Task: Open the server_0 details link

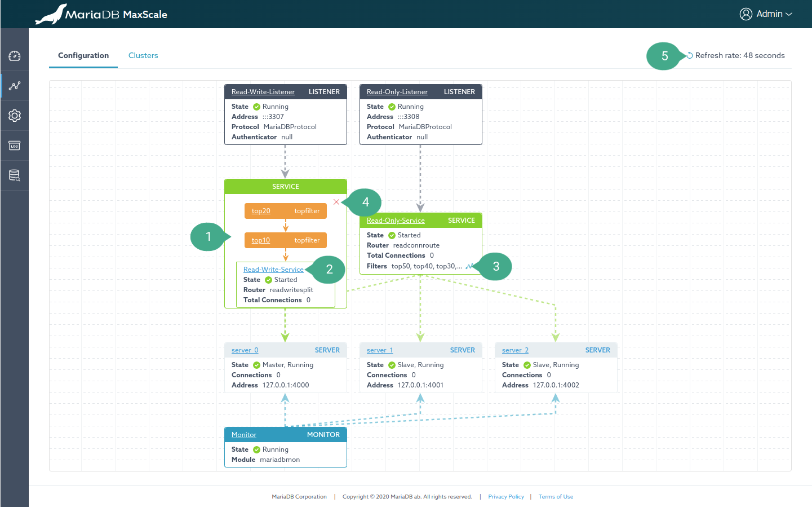Action: click(245, 350)
